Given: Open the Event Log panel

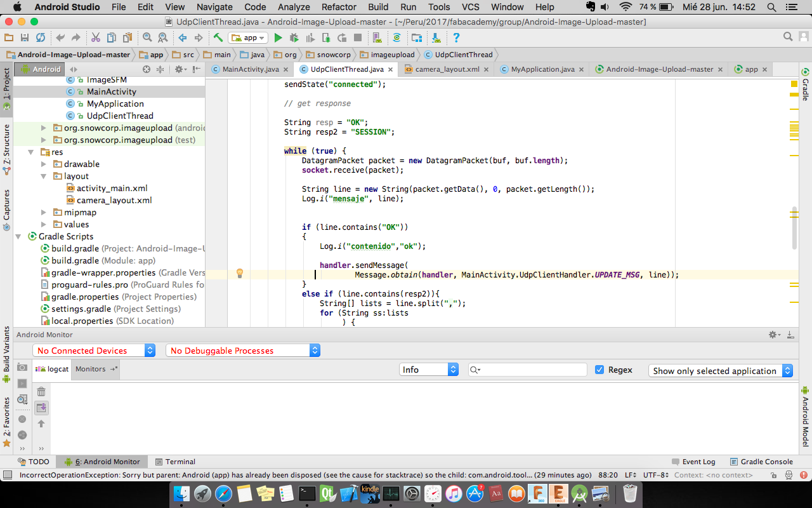Looking at the screenshot, I should click(x=698, y=462).
